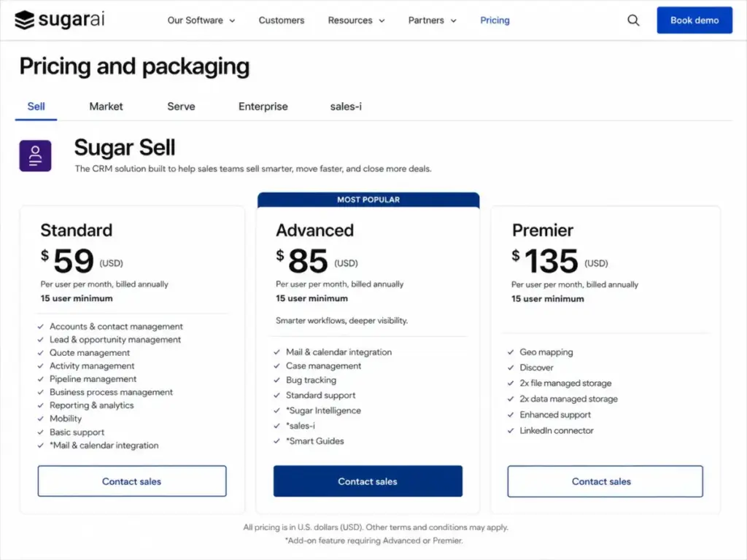
Task: Click 'Business process management' feature
Action: (111, 392)
